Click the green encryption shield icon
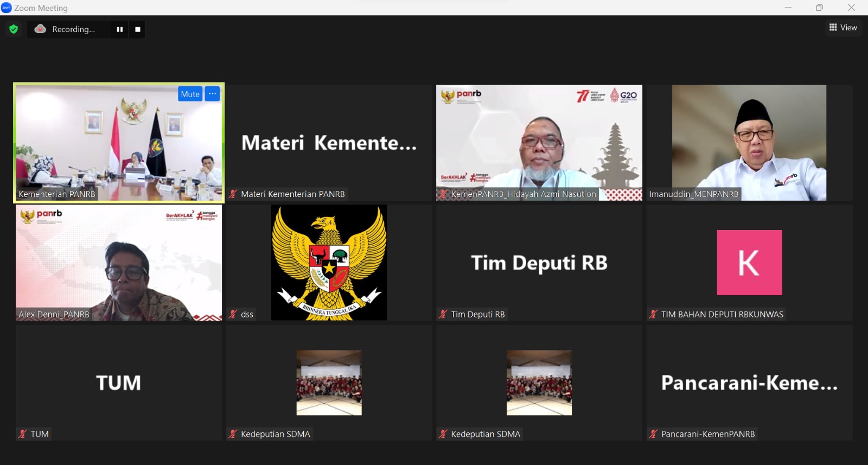 [x=14, y=29]
